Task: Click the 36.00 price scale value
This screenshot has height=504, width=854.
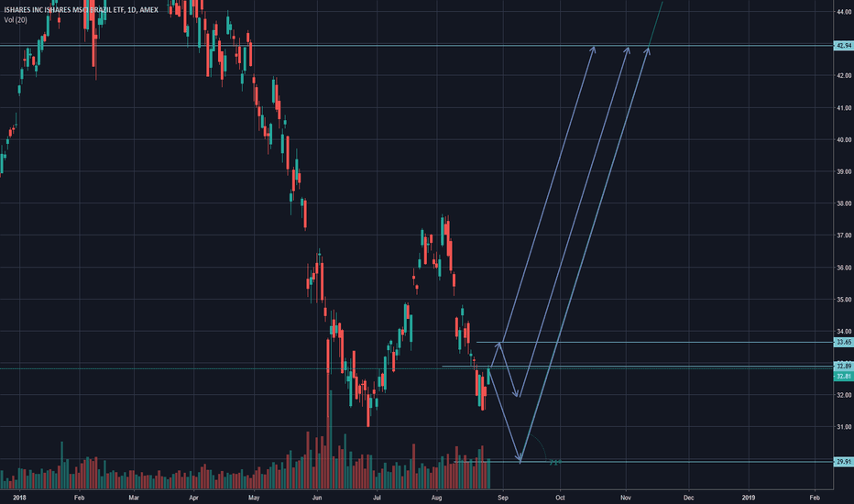Action: click(x=844, y=268)
